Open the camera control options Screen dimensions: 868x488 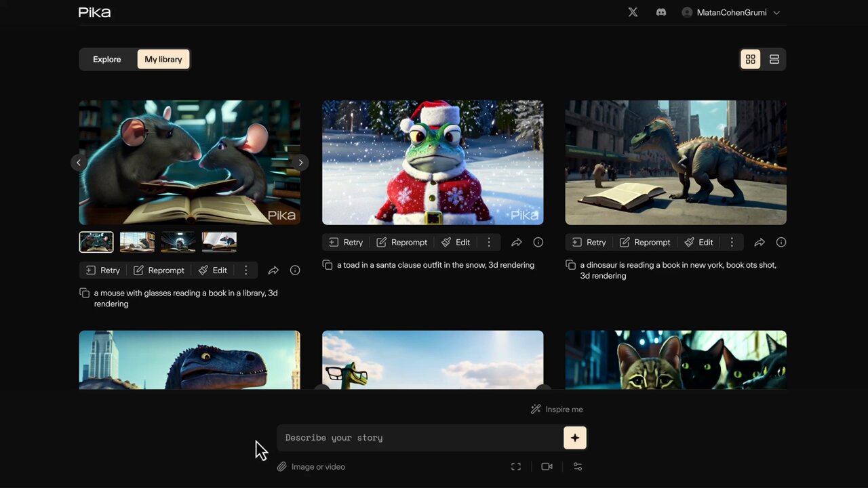coord(547,466)
